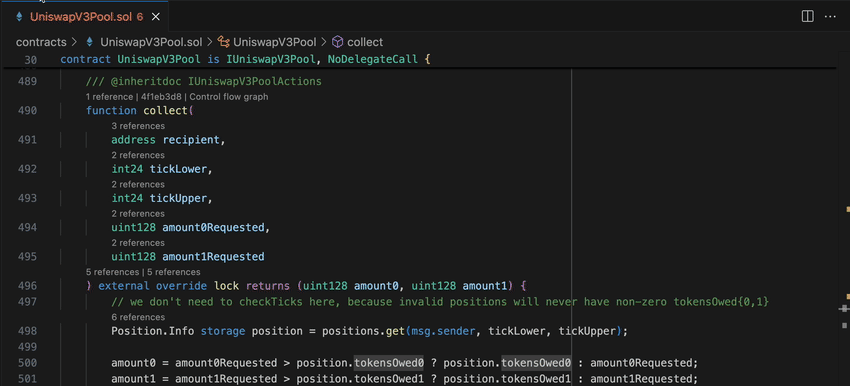Open the UniswapV3Pool.sol file breadcrumb
Screen dimensions: 850x386
point(151,42)
